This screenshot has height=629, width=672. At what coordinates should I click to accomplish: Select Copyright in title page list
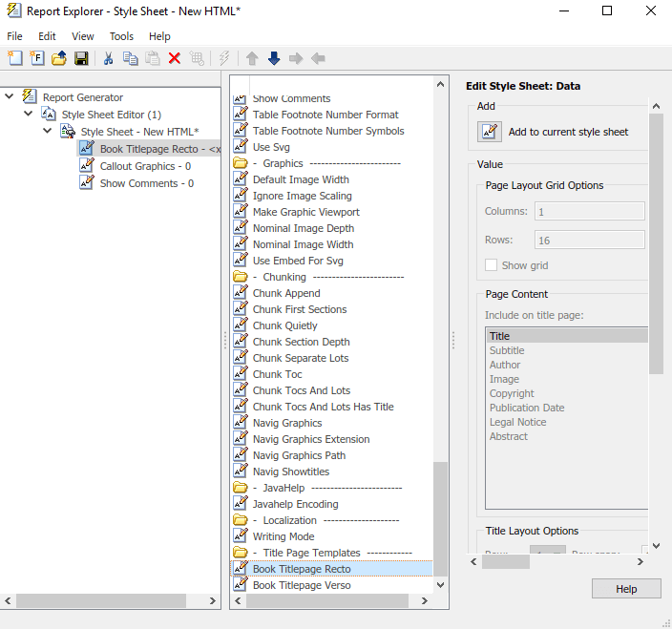(512, 393)
